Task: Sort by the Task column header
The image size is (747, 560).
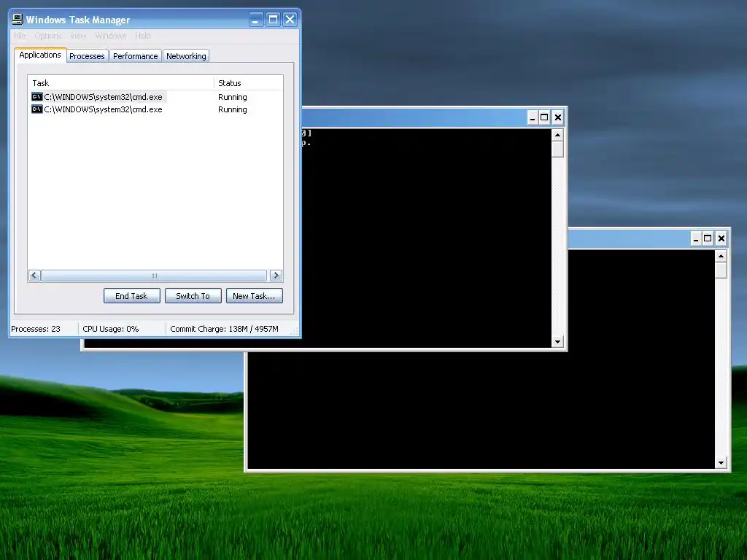Action: [121, 83]
